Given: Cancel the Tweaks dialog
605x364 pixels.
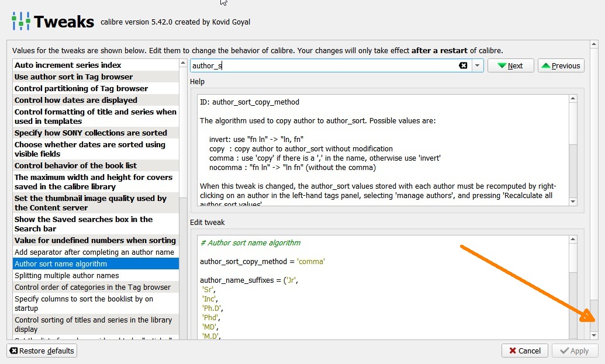Looking at the screenshot, I should tap(525, 351).
